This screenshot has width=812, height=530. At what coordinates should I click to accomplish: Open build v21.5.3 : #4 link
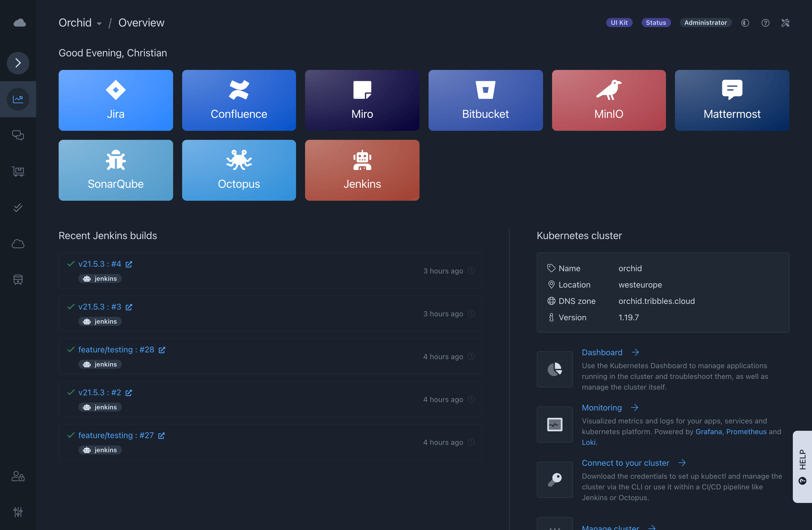point(100,264)
